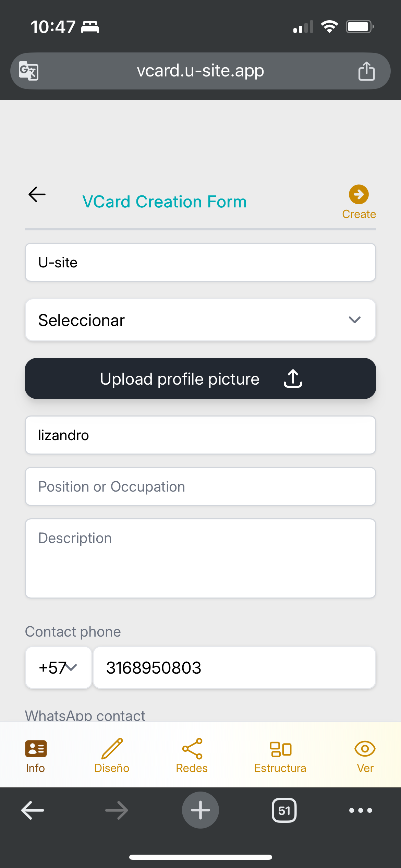Open the +57 country code selector
This screenshot has height=868, width=401.
[x=59, y=668]
